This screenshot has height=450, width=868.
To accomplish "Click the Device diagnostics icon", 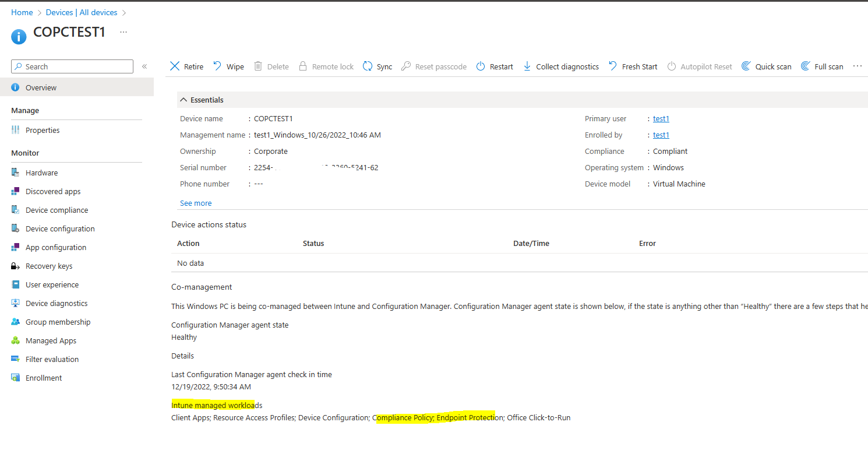I will 15,303.
